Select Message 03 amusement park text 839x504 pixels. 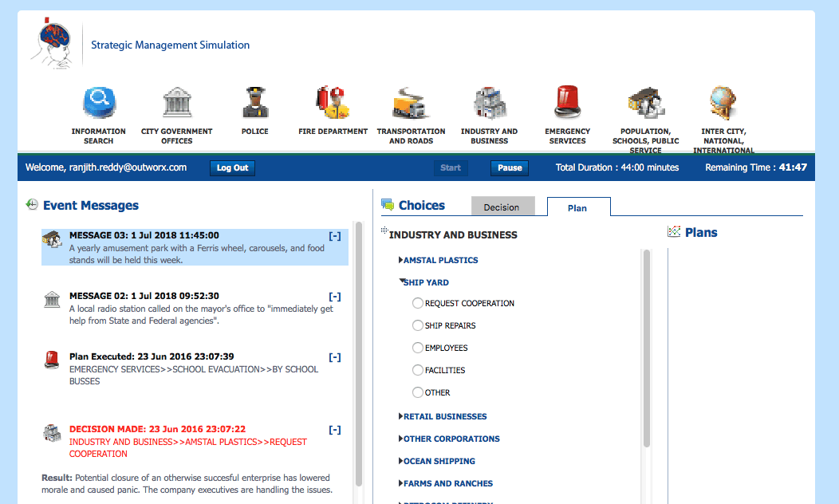(197, 254)
